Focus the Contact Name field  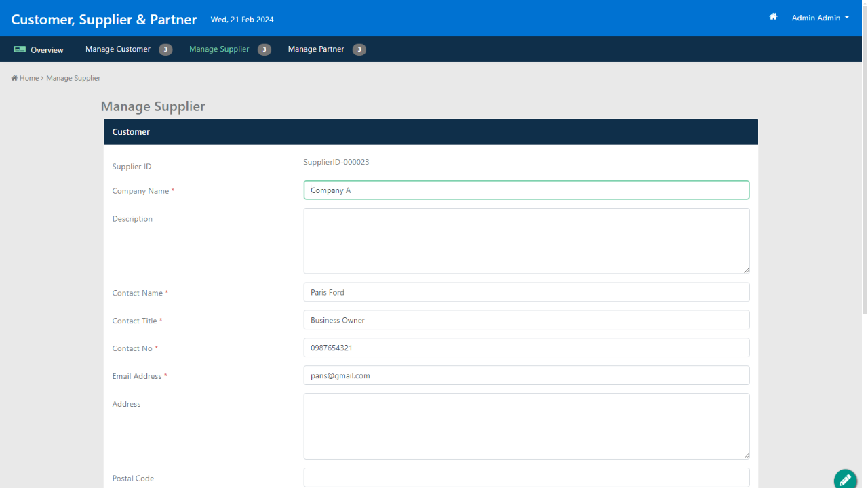click(x=526, y=292)
